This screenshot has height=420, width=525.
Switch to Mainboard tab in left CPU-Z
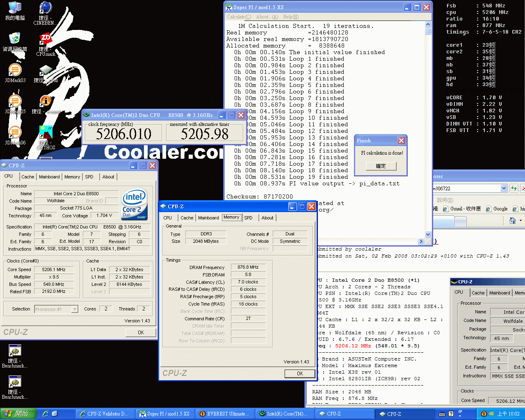coord(49,177)
